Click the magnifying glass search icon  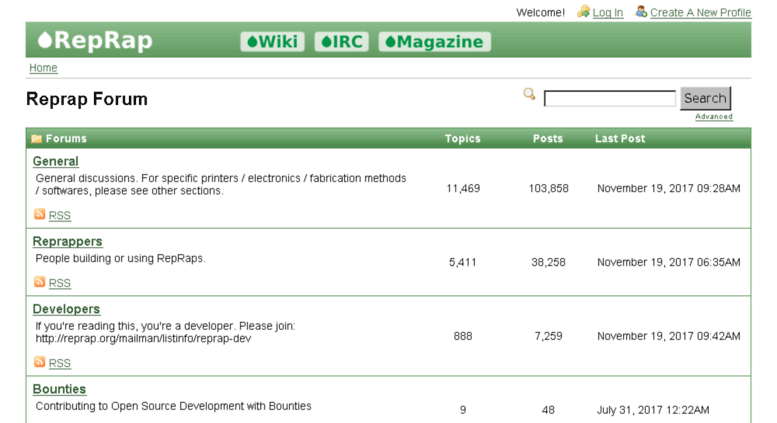pos(529,94)
